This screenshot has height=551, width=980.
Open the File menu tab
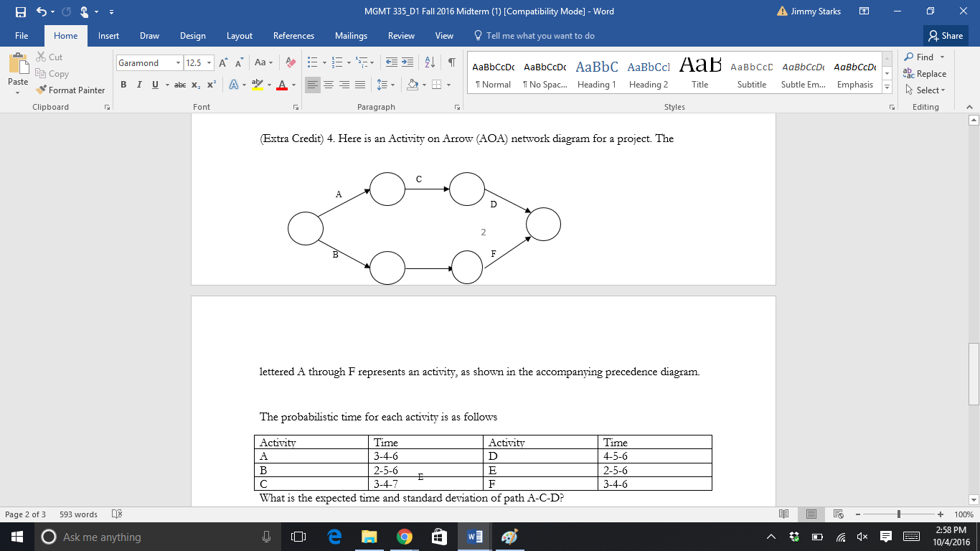[x=22, y=36]
